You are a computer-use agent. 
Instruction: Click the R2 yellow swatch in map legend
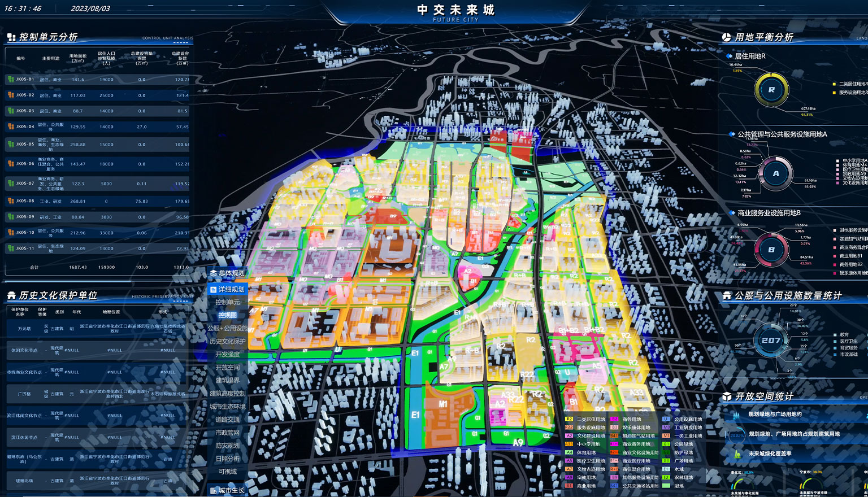pyautogui.click(x=569, y=419)
